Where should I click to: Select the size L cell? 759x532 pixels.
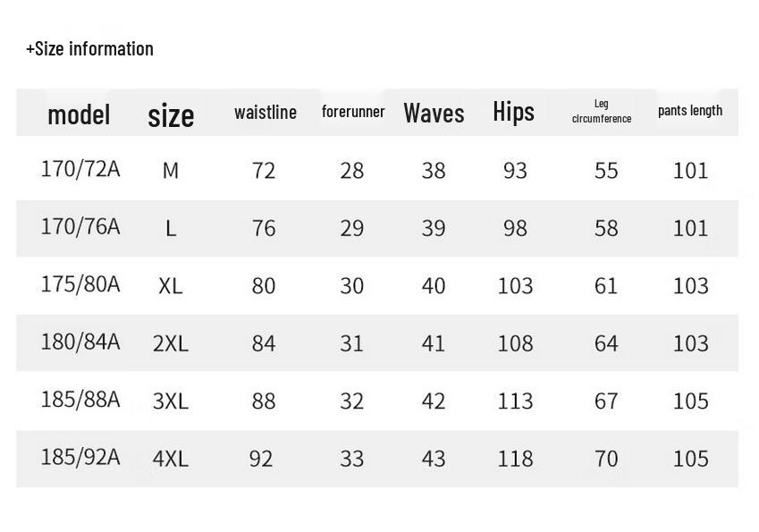[x=171, y=228]
